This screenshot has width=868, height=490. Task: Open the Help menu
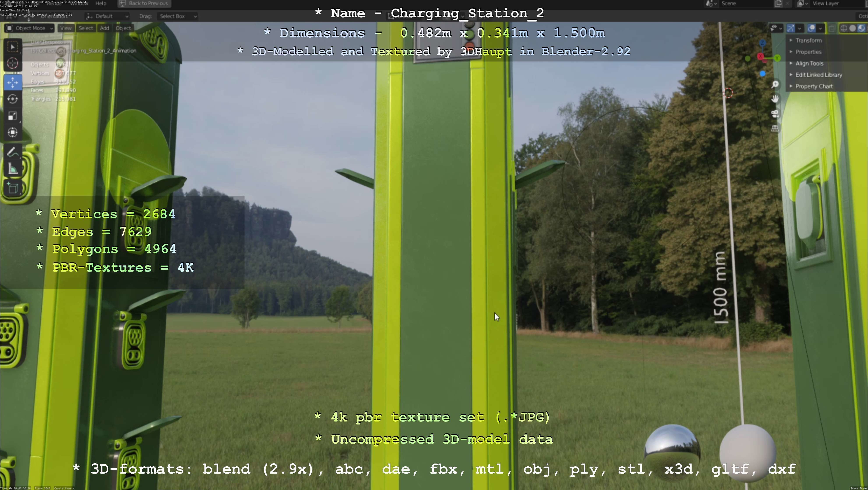pos(101,3)
